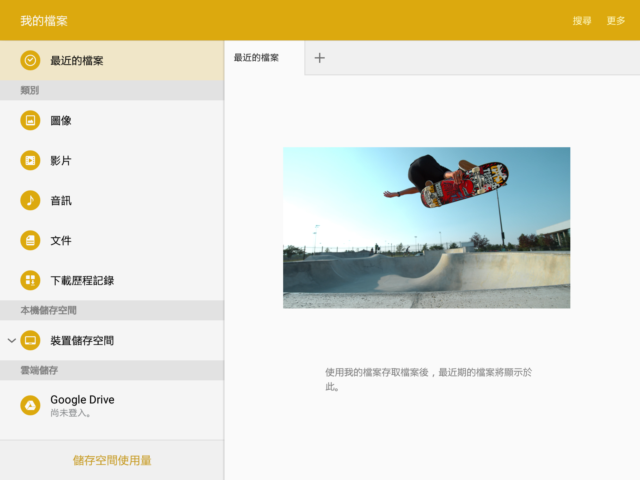Open the Audio music note icon
The height and width of the screenshot is (480, 640).
(30, 200)
